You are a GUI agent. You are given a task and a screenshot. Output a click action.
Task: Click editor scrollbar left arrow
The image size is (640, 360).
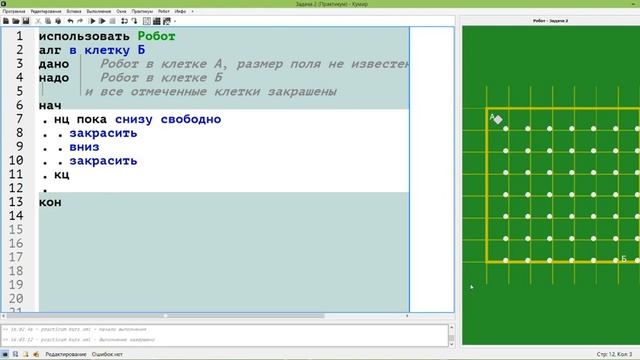click(x=4, y=316)
